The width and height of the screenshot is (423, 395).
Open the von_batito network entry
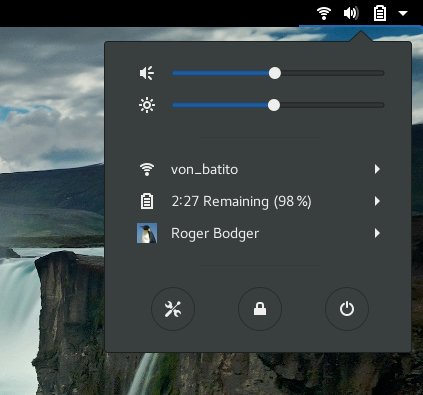point(258,169)
